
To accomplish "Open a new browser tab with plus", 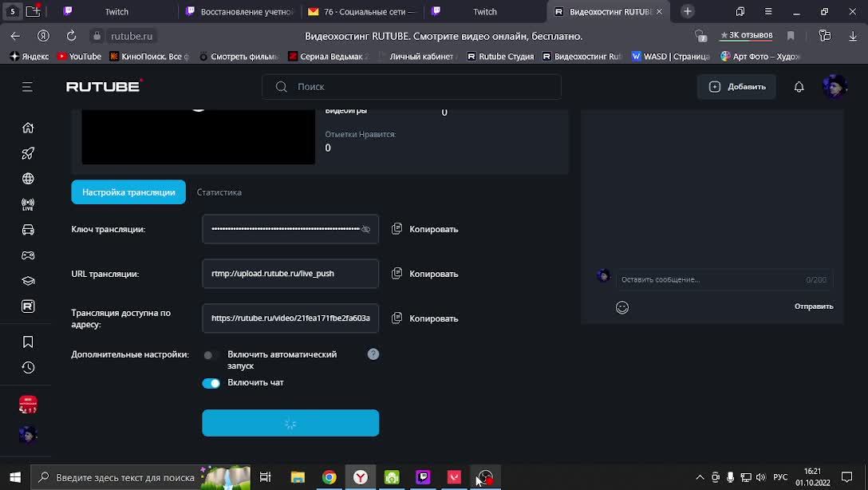I will [x=687, y=12].
